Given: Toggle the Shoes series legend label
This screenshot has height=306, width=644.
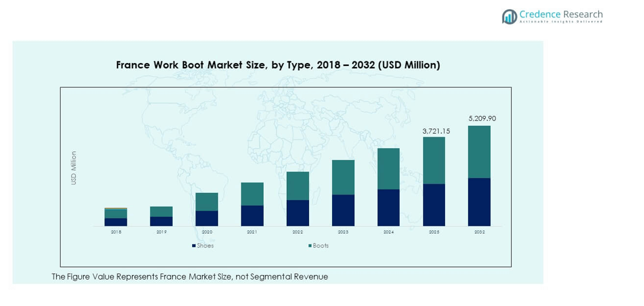Looking at the screenshot, I should 205,246.
